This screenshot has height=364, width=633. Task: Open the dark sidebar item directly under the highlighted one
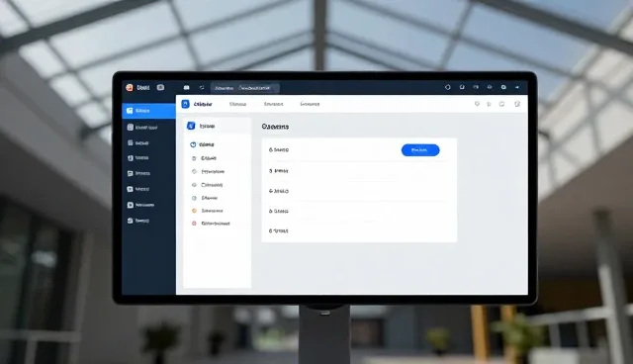coord(142,128)
